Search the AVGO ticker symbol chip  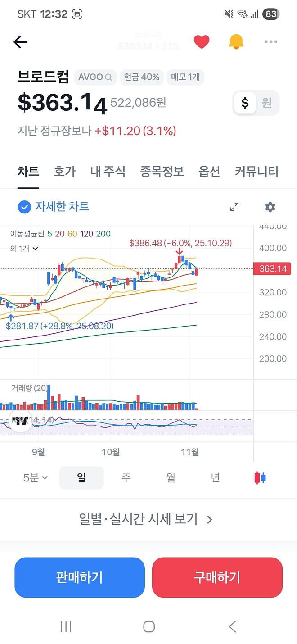(x=95, y=77)
